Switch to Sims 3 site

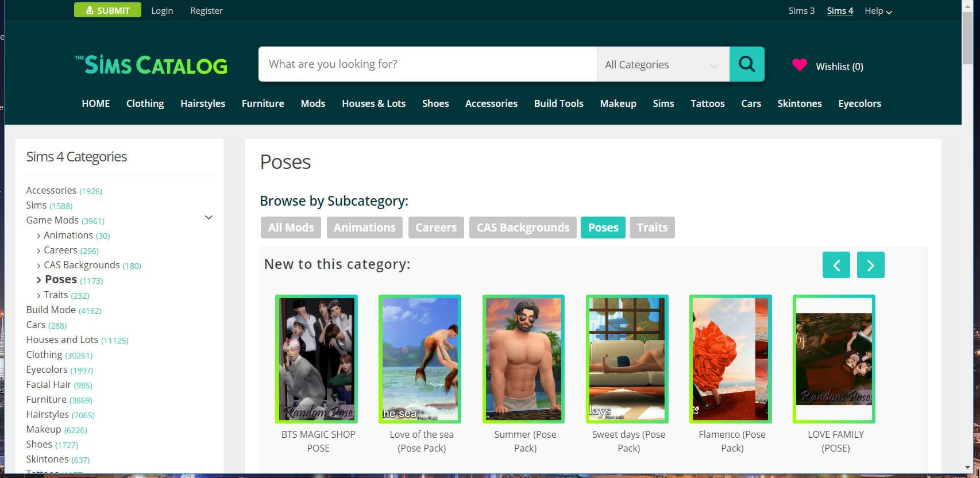[801, 11]
